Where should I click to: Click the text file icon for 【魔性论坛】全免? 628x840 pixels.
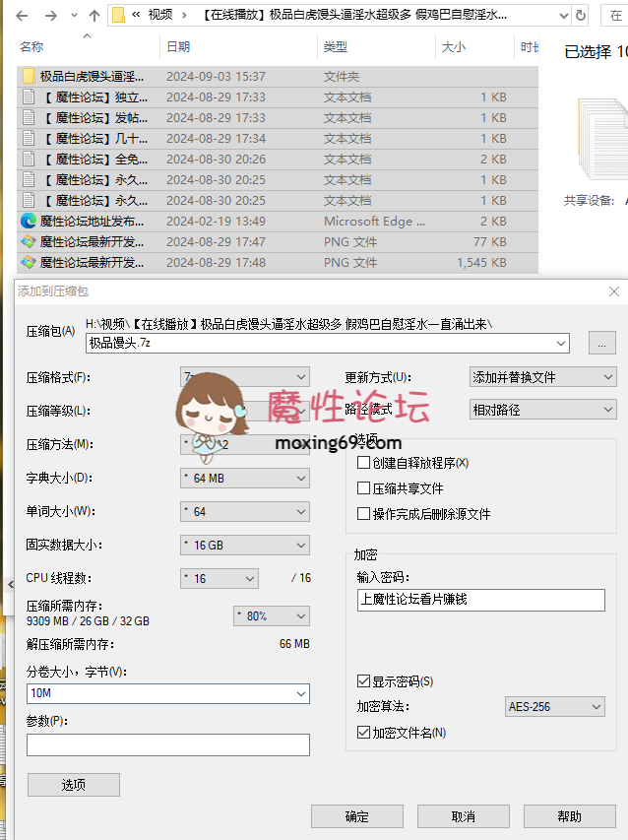(x=29, y=160)
